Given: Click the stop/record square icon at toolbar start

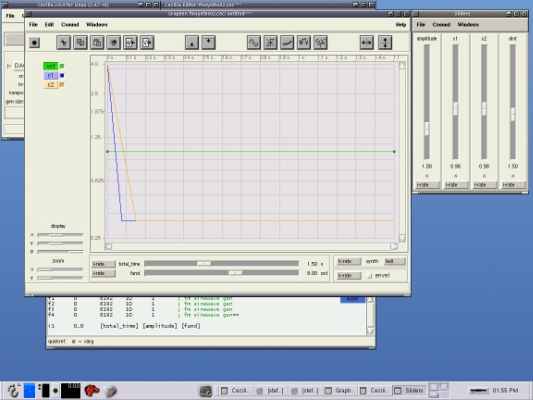Looking at the screenshot, I should (x=34, y=43).
